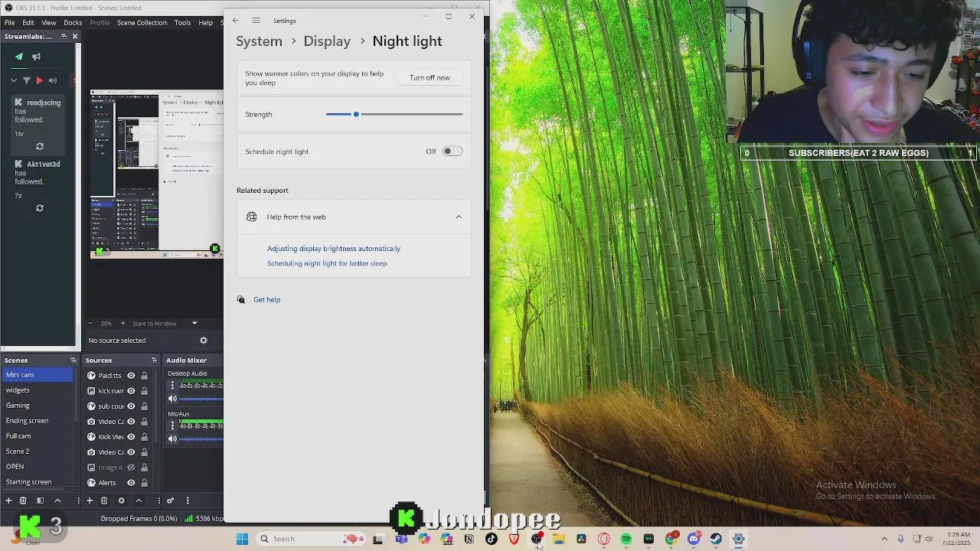The width and height of the screenshot is (980, 551).
Task: Go to Display breadcrumb in Settings
Action: pos(327,41)
